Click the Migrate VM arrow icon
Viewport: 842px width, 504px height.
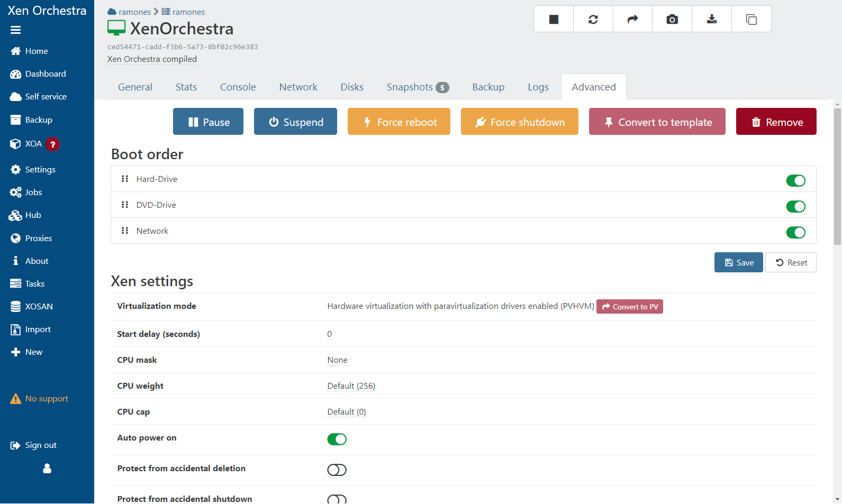(633, 19)
